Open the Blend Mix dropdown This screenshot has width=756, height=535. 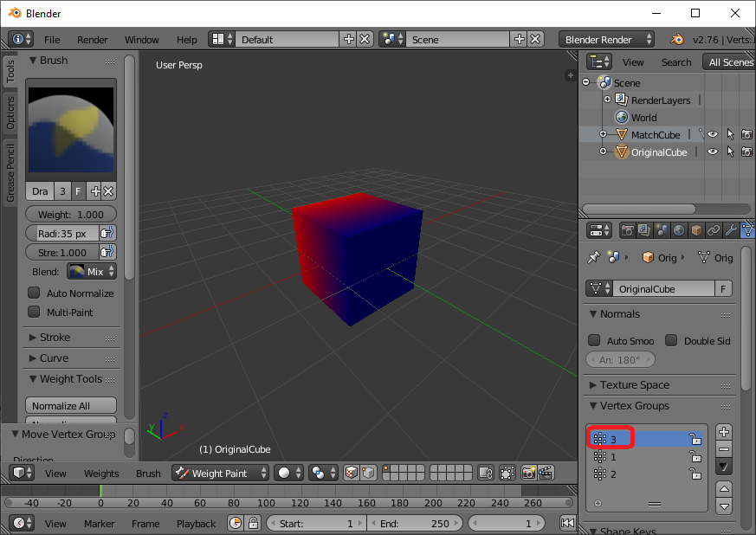(92, 271)
